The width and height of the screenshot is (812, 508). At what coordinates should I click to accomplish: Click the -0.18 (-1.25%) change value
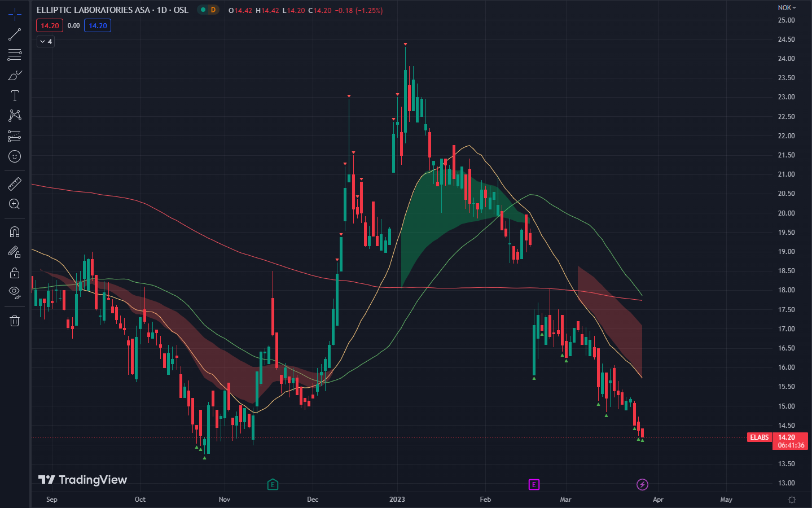[x=359, y=11]
